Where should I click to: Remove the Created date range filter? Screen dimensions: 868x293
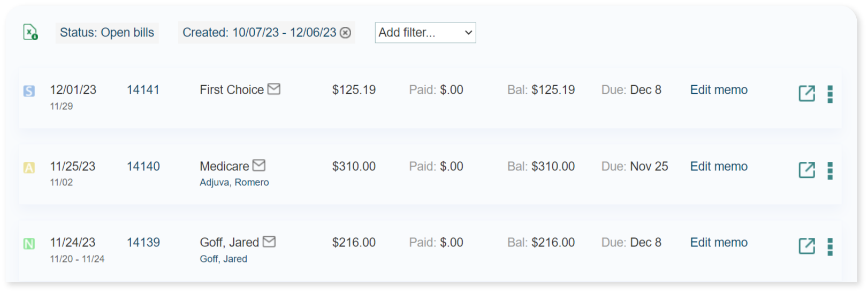pyautogui.click(x=346, y=33)
